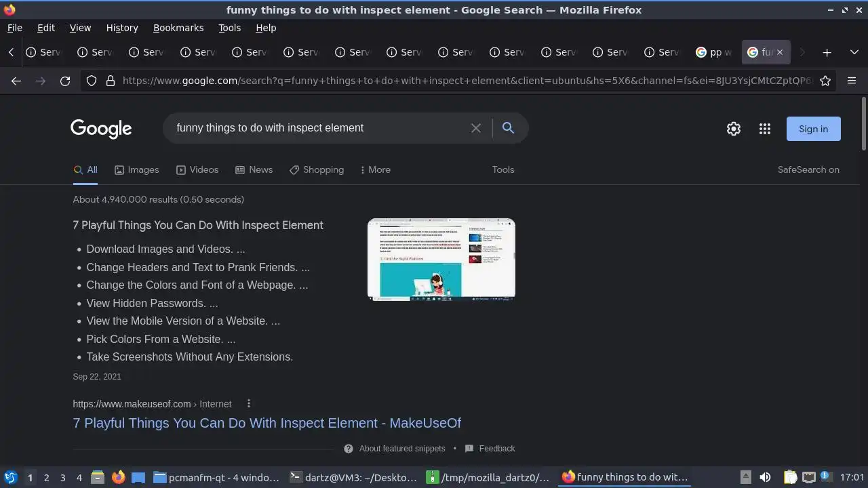
Task: Click the makeuseof.com URL breadcrumb
Action: click(x=152, y=404)
